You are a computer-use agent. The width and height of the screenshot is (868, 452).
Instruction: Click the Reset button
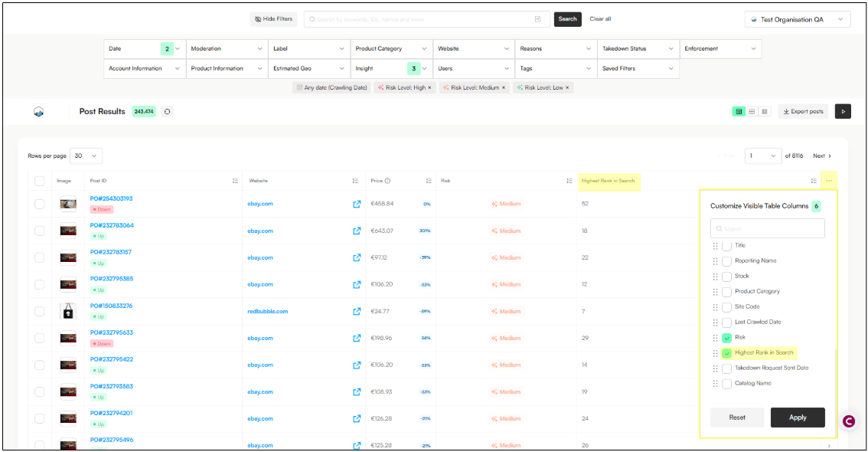click(737, 418)
